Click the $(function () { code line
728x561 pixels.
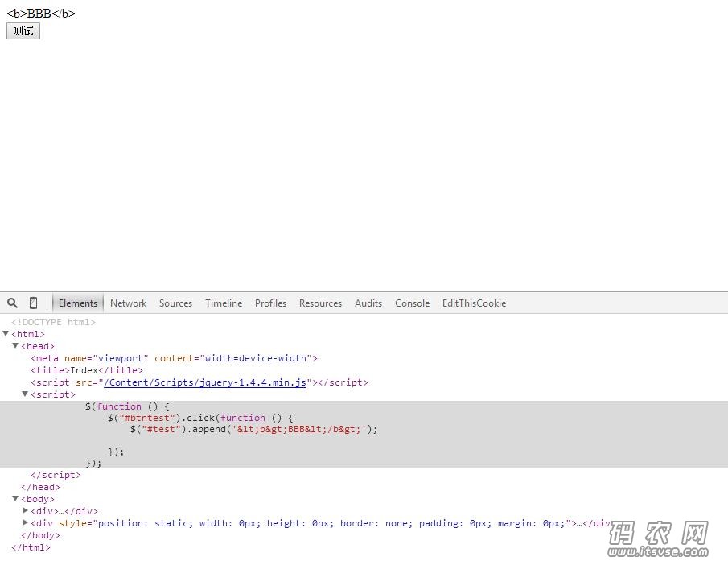click(127, 406)
